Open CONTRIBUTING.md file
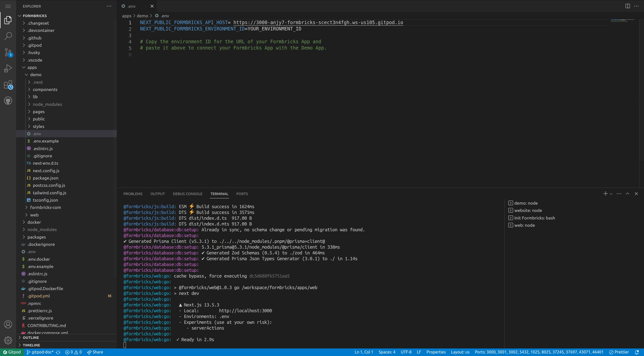This screenshot has width=644, height=356. [66, 326]
